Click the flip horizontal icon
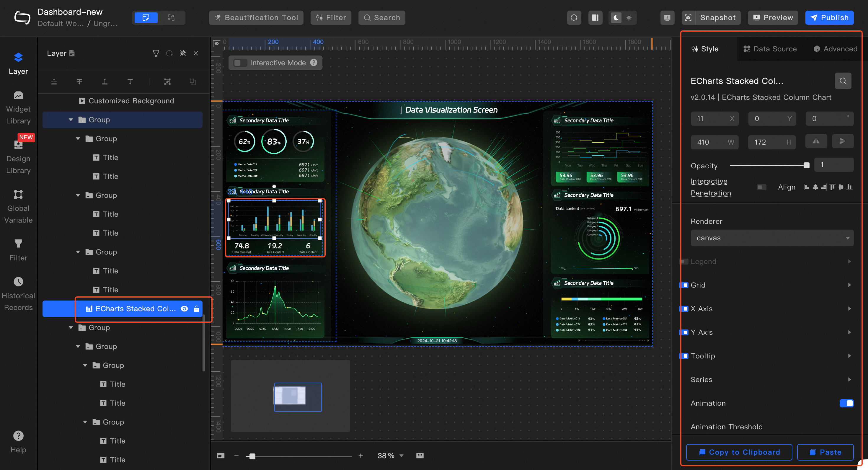Screen dimensions: 868x470 [x=816, y=141]
